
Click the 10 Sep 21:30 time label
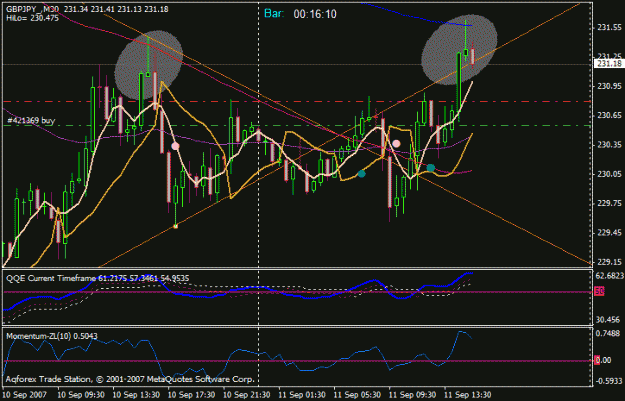(x=246, y=395)
